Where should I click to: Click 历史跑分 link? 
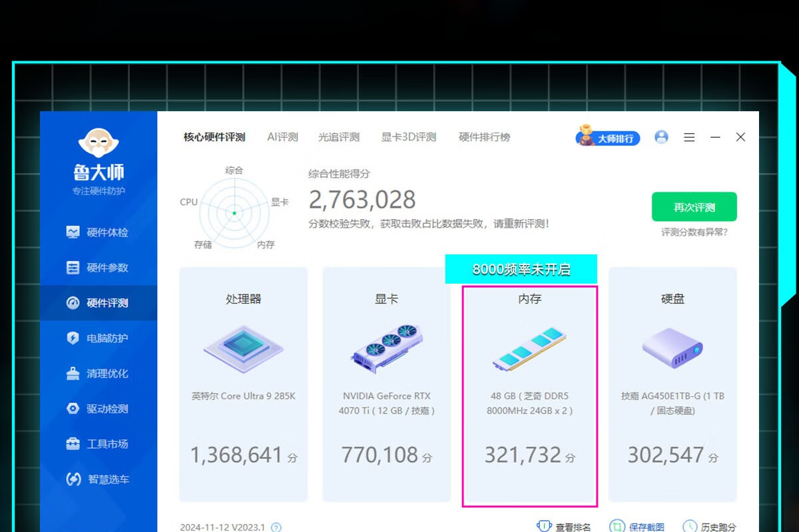click(718, 527)
